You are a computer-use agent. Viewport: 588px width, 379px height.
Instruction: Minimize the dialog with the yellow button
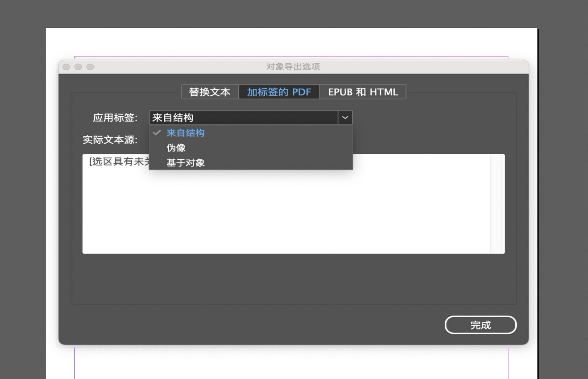(x=78, y=67)
